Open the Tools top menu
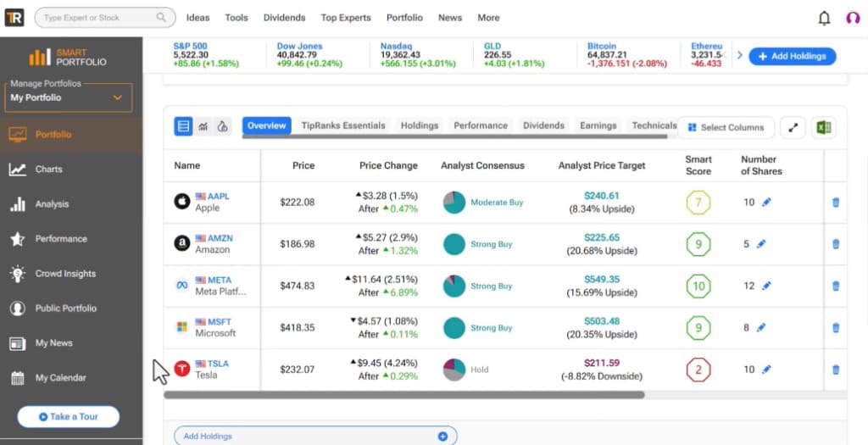 [x=236, y=18]
